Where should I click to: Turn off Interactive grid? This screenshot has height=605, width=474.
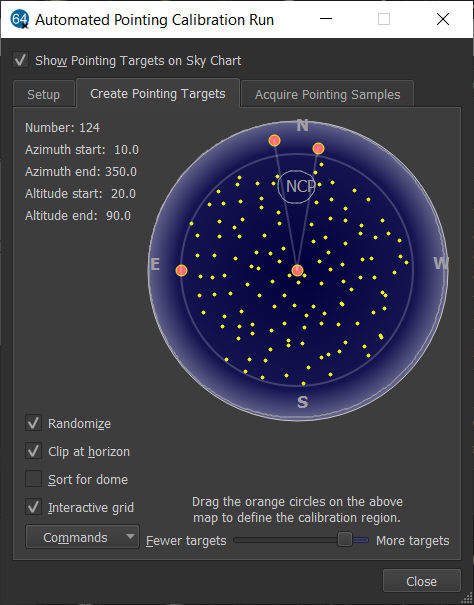point(33,507)
